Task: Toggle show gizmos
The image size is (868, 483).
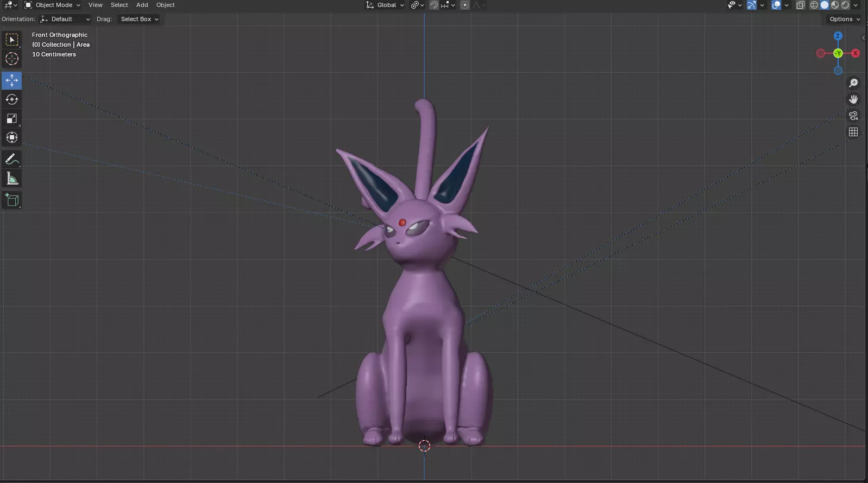Action: click(x=752, y=5)
